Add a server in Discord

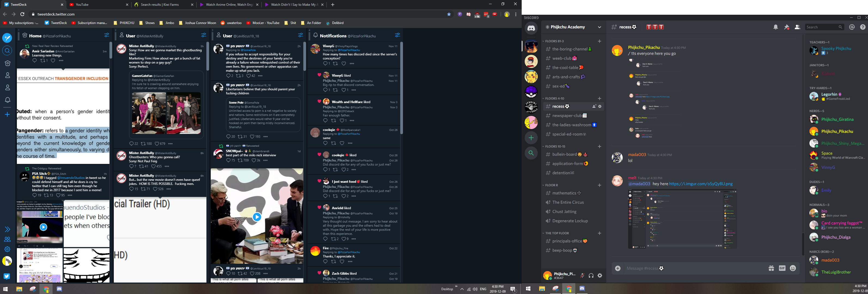click(531, 138)
